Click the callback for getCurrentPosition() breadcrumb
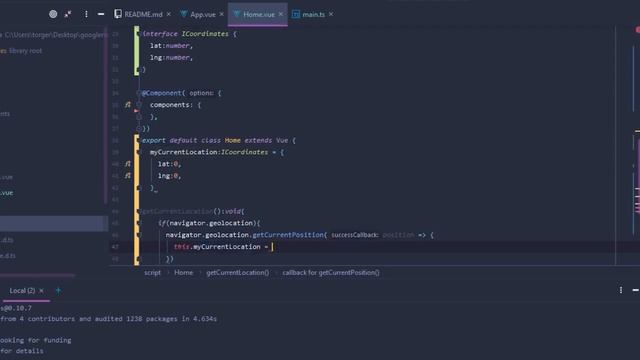The image size is (640, 360). [331, 273]
